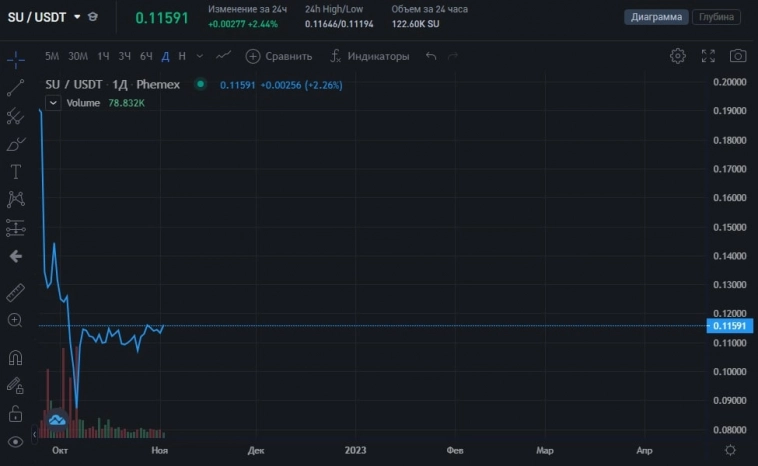Collapse the Volume indicator legend
758x466 pixels.
click(56, 102)
